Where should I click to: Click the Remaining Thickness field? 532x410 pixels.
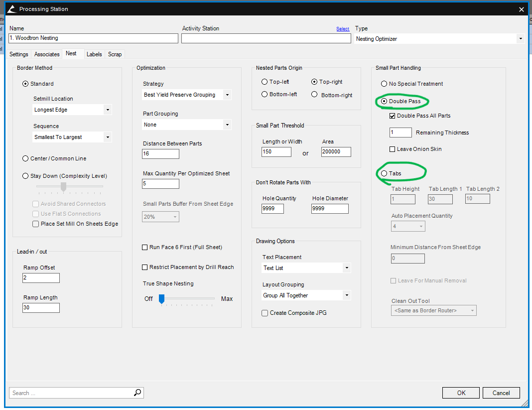click(x=400, y=133)
